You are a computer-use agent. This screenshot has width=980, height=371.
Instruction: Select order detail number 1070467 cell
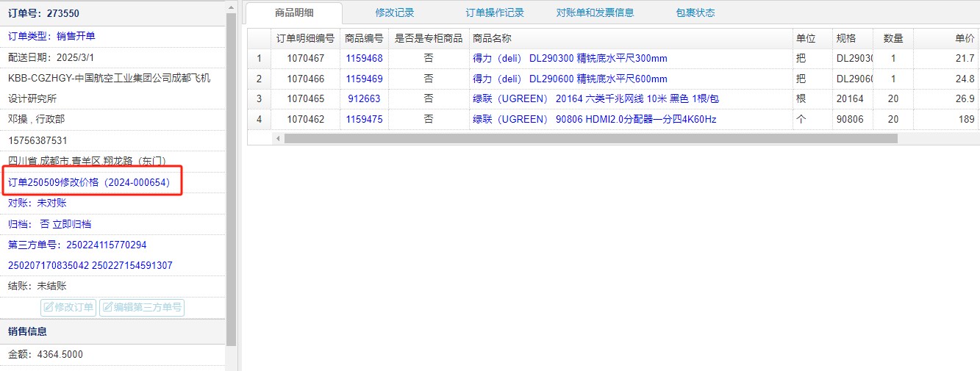coord(305,58)
